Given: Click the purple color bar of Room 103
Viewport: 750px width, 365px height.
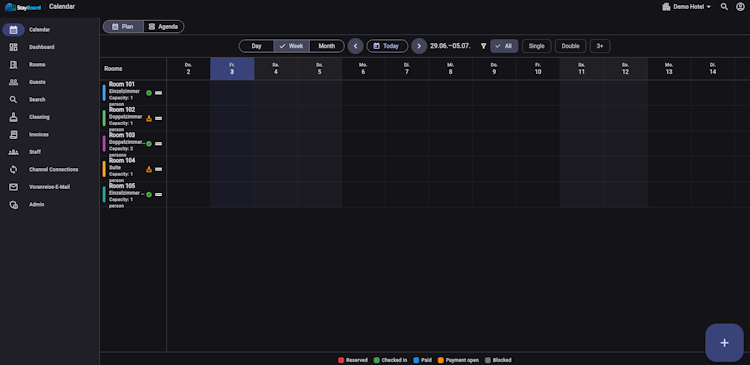Looking at the screenshot, I should click(x=104, y=144).
